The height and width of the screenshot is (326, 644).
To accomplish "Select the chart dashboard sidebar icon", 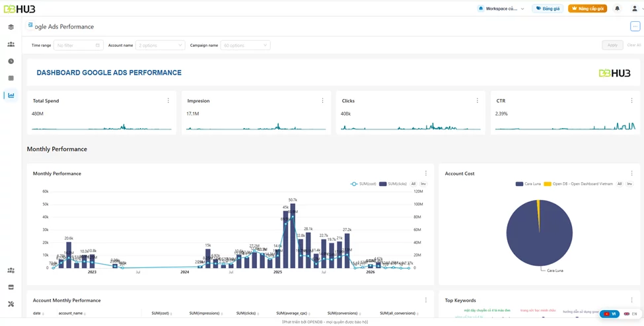I will (11, 95).
